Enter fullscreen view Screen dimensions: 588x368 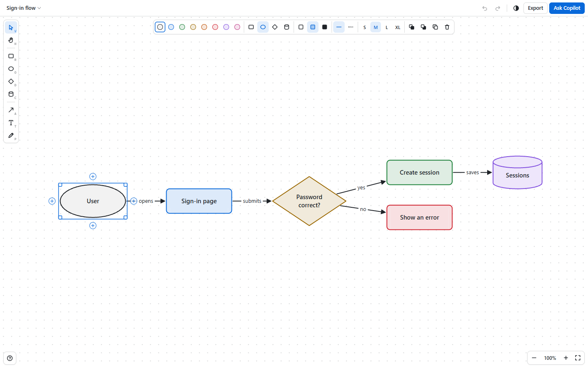[578, 358]
